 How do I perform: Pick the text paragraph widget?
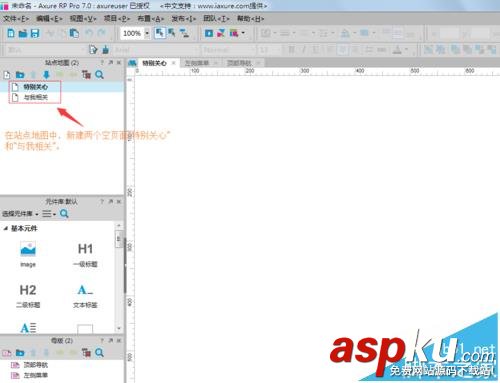[28, 328]
